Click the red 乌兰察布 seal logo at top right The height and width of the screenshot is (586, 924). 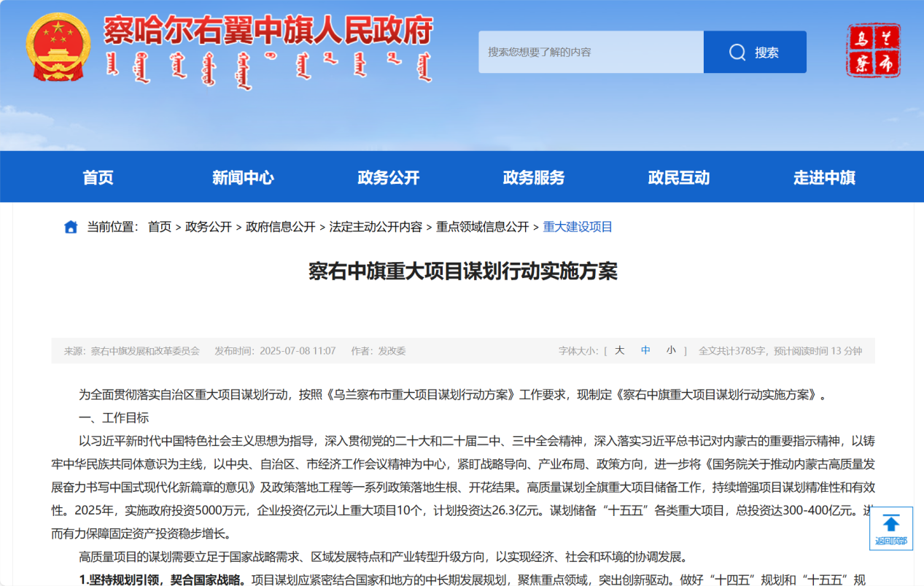point(873,50)
